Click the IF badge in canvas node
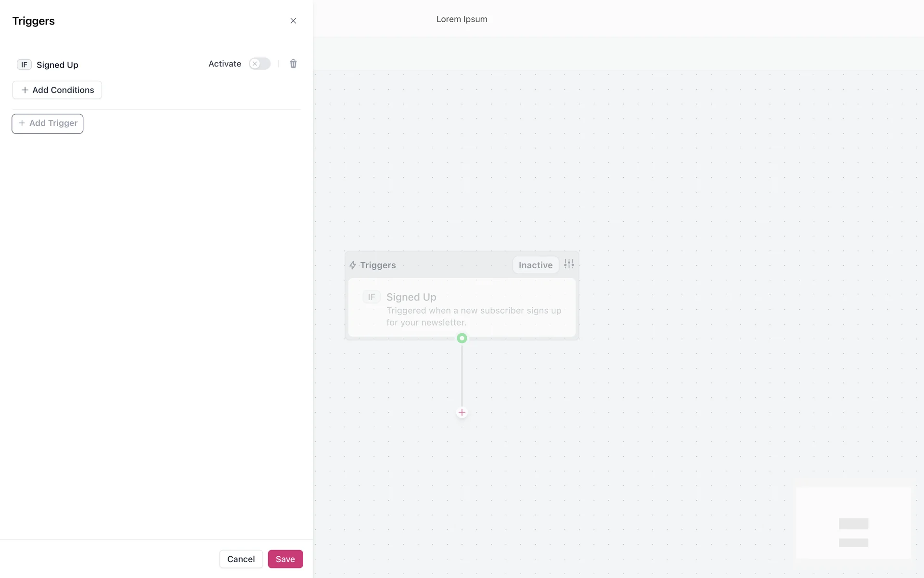The image size is (924, 578). click(x=372, y=297)
